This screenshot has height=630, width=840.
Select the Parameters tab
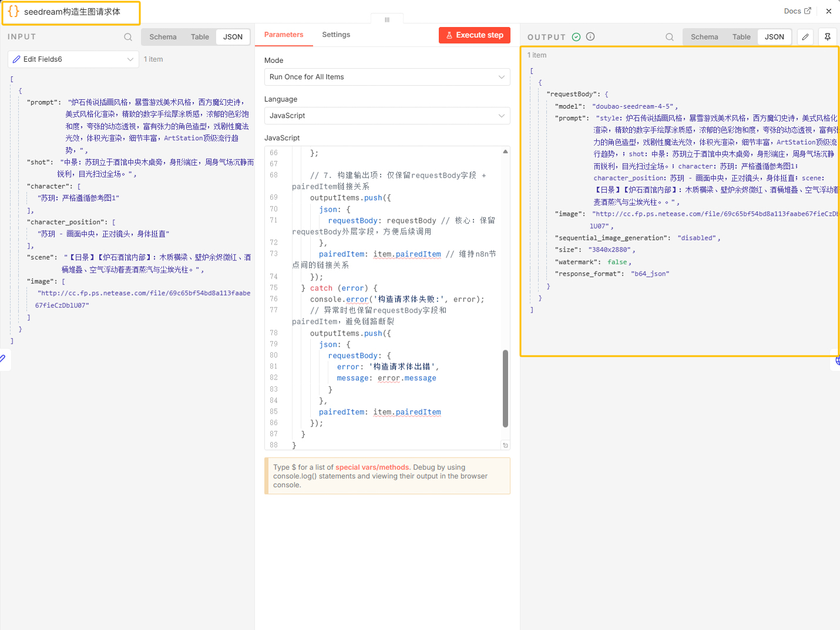tap(284, 35)
